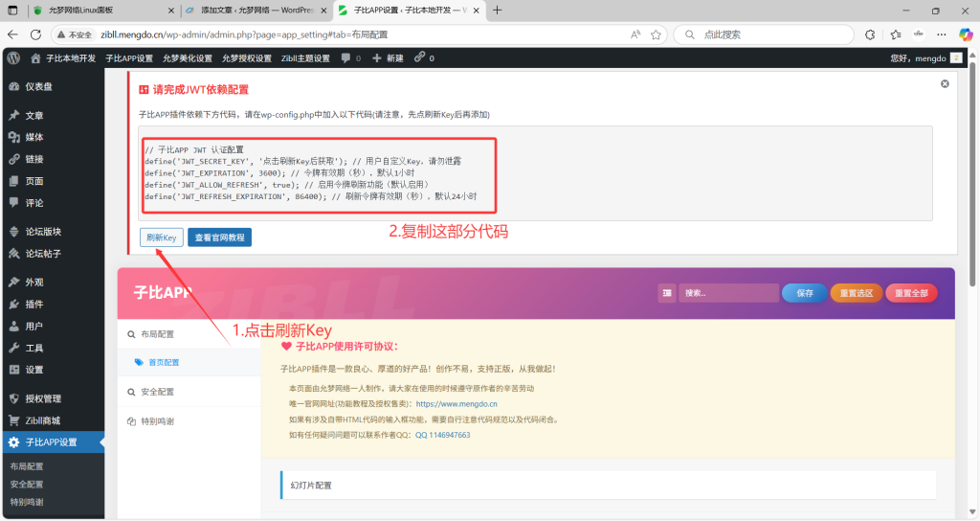Open user account 您好, mengdo
The height and width of the screenshot is (521, 980).
(925, 58)
